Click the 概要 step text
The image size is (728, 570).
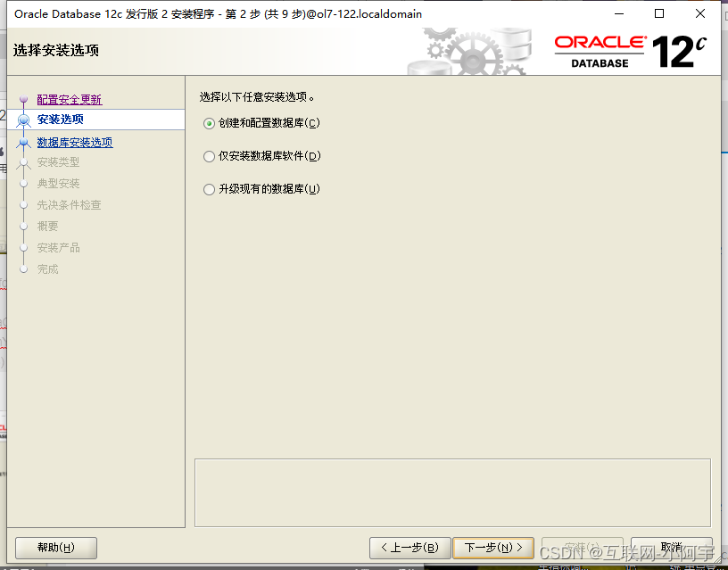click(47, 226)
